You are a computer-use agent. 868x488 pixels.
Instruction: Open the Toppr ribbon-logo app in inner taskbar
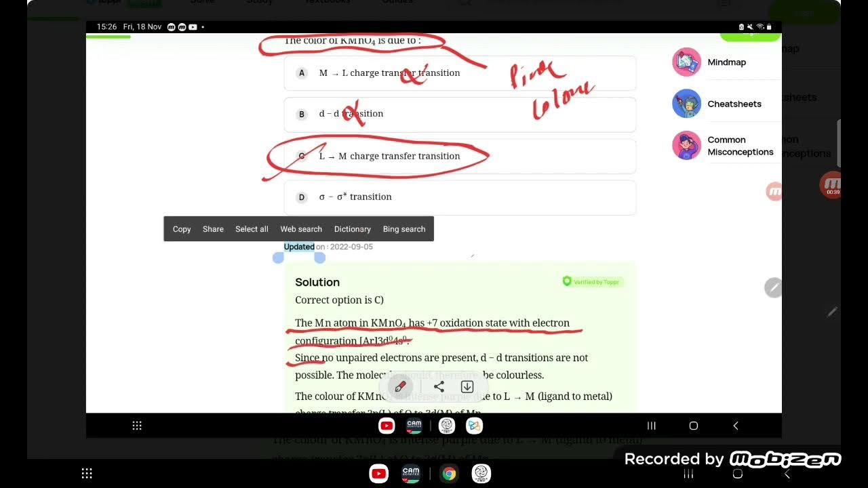pyautogui.click(x=474, y=426)
